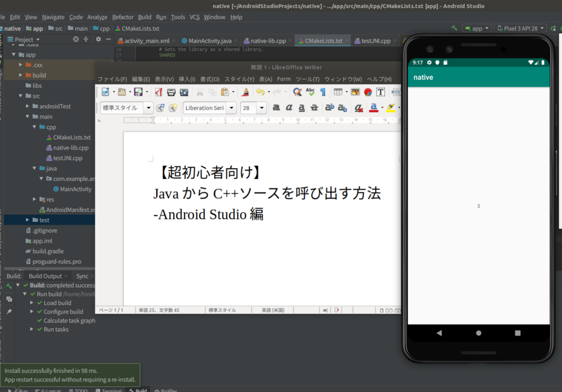This screenshot has height=392, width=562.
Task: Insert a chart in Writer
Action: coord(368,92)
